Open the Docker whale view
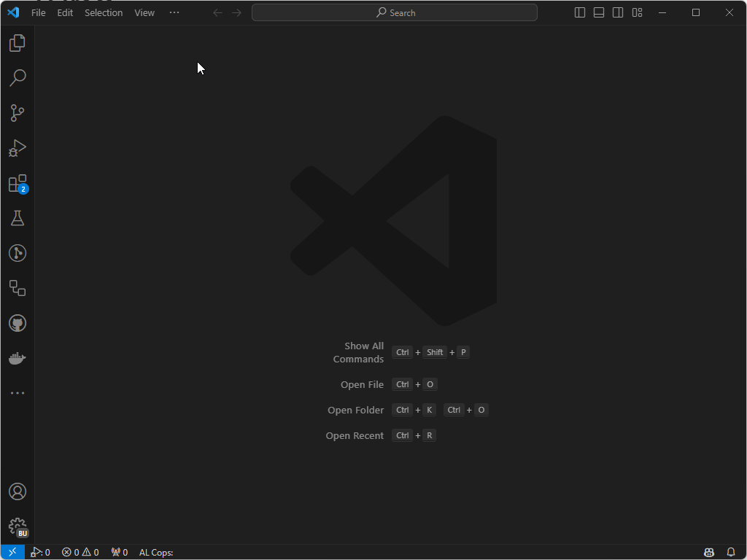This screenshot has width=747, height=560. 18,358
